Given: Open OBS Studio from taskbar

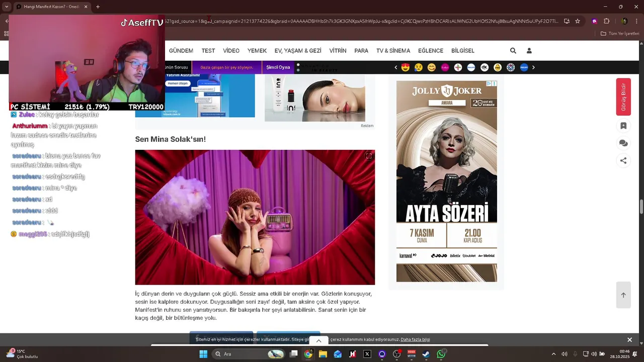Looking at the screenshot, I should (x=397, y=354).
